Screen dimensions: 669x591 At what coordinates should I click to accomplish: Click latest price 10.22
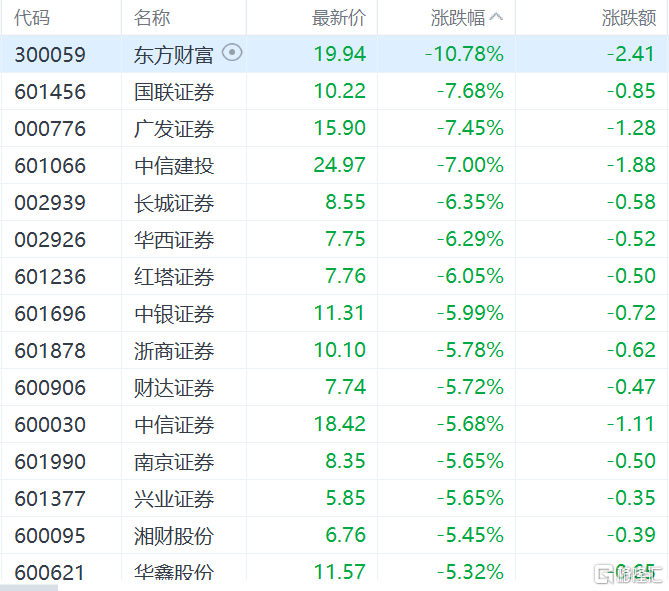340,91
